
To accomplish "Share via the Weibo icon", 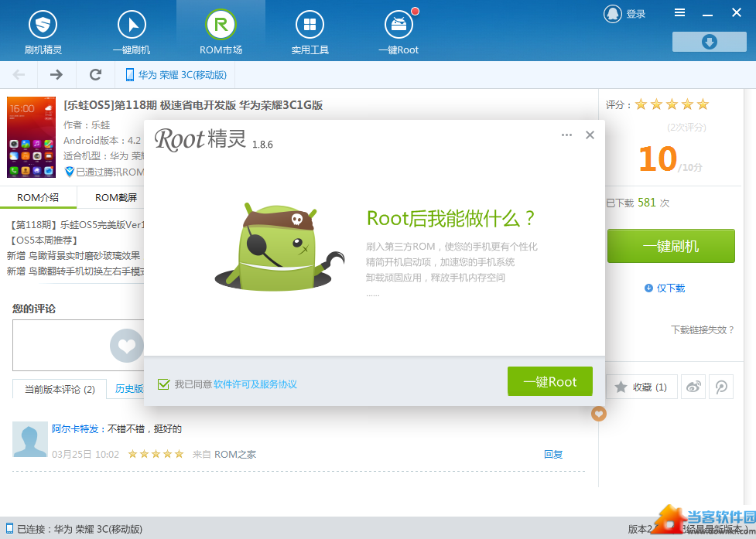I will click(694, 387).
